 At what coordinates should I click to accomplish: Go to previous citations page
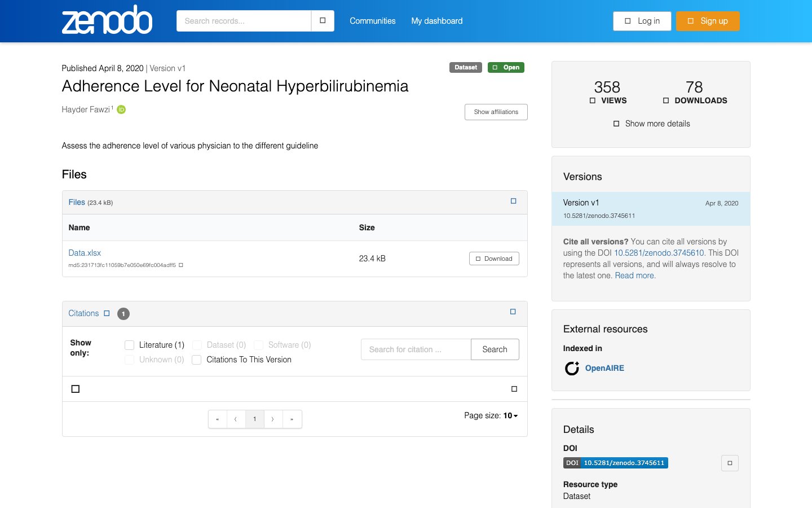236,419
